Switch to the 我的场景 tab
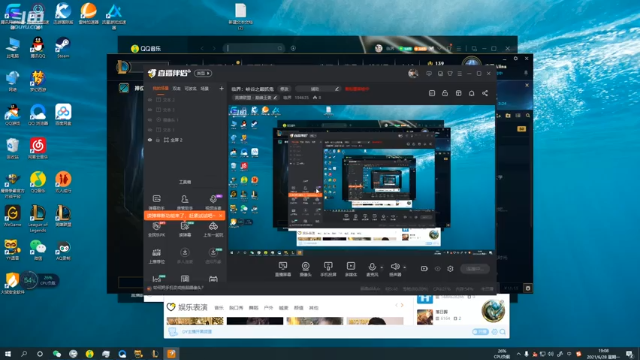The width and height of the screenshot is (640, 360). pyautogui.click(x=160, y=88)
